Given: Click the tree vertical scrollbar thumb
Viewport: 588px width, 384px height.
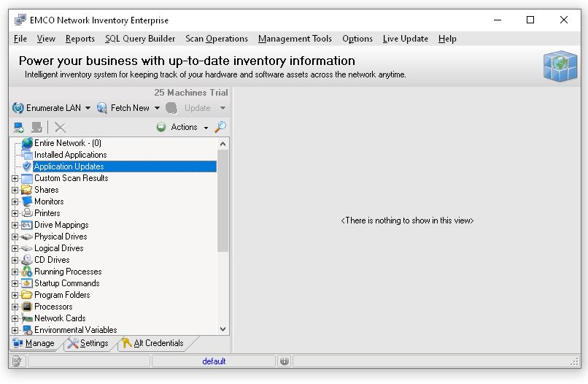Looking at the screenshot, I should 223,201.
